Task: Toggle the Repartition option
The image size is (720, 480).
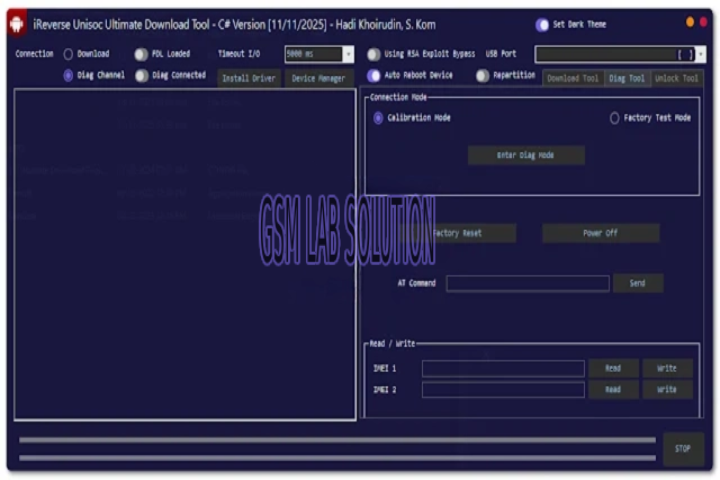Action: click(x=483, y=76)
